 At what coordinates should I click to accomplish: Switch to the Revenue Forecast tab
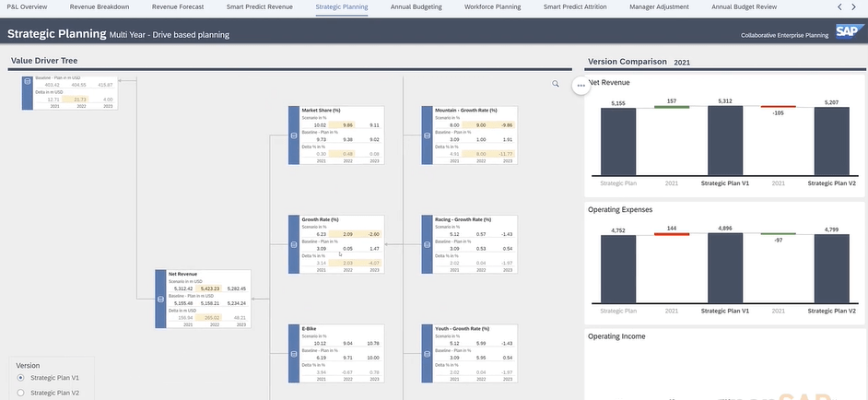click(178, 6)
